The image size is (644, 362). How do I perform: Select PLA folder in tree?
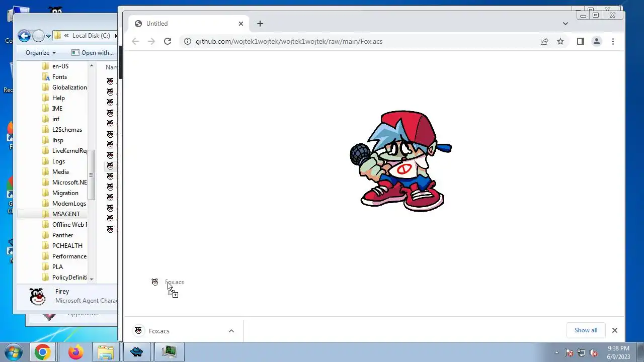pyautogui.click(x=57, y=266)
